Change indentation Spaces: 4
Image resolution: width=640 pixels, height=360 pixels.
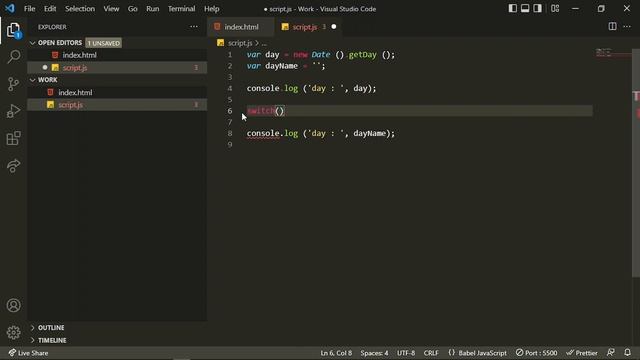[x=374, y=353]
